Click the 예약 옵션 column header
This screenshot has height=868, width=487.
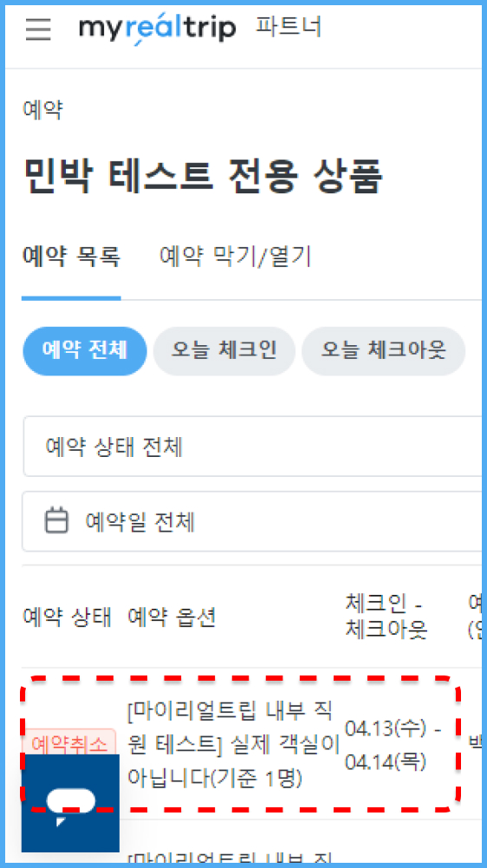pos(172,617)
